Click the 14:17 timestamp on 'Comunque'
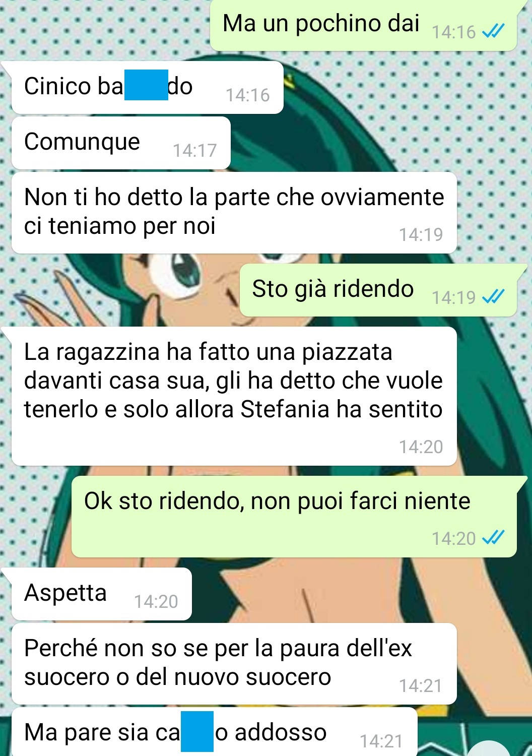Image resolution: width=532 pixels, height=756 pixels. click(194, 150)
